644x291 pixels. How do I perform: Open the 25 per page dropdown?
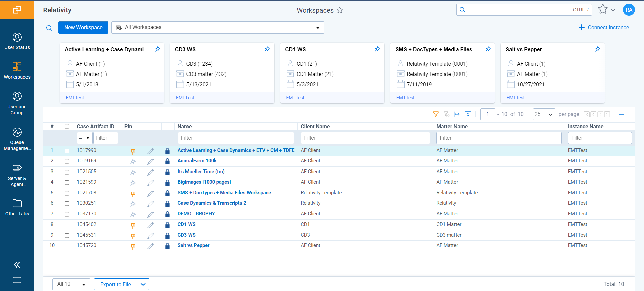click(x=544, y=114)
